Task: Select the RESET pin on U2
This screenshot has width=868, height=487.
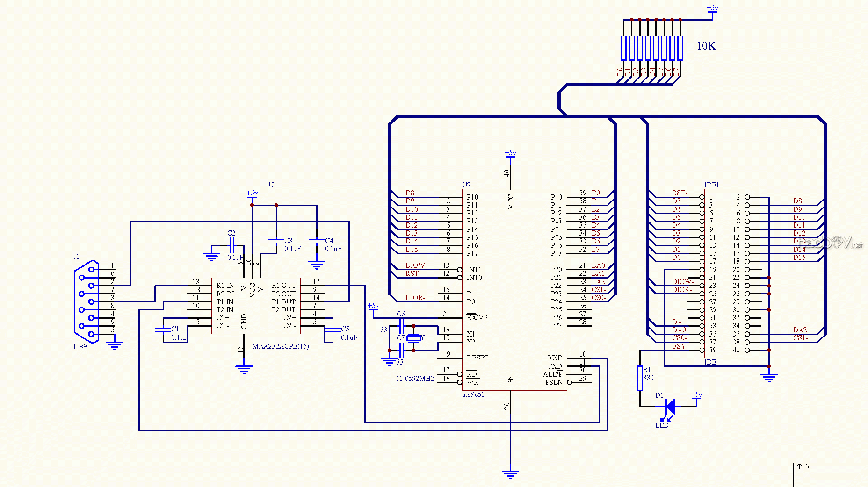Action: point(477,358)
